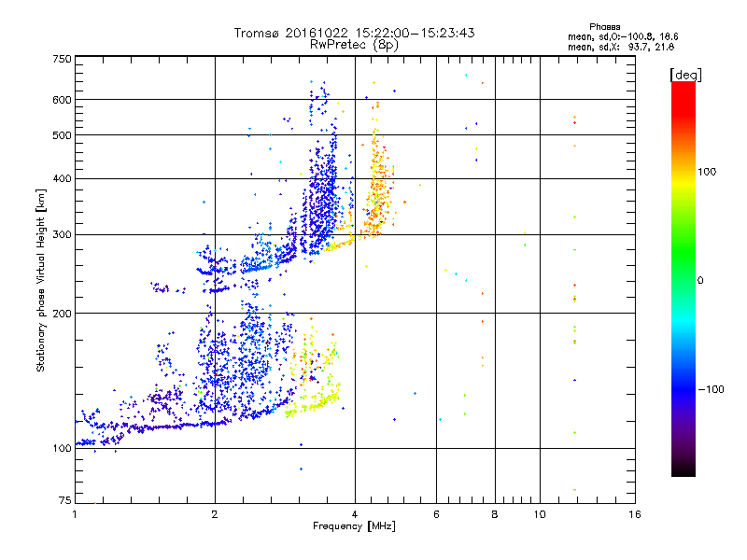The width and height of the screenshot is (747, 560).
Task: Click the '750' y-axis tick label
Action: tap(62, 59)
